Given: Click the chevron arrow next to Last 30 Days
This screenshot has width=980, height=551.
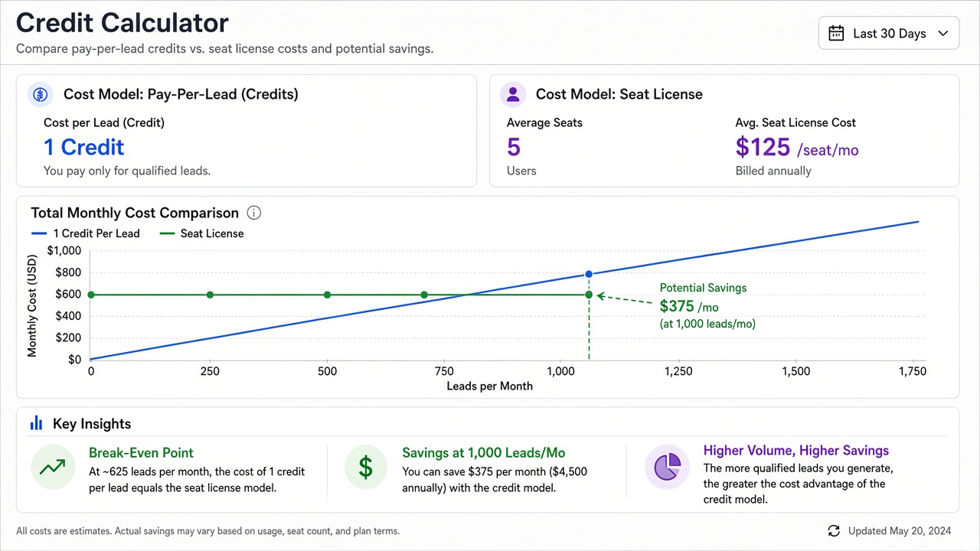Looking at the screenshot, I should (943, 34).
